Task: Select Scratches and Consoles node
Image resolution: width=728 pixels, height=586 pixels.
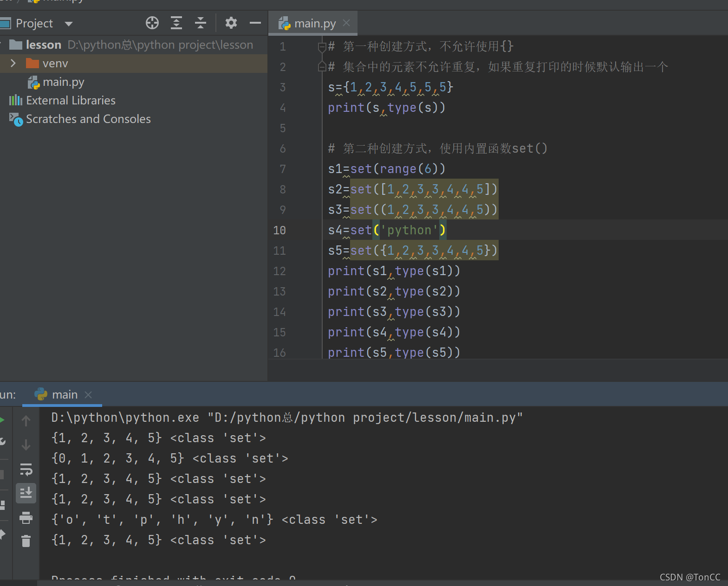Action: pyautogui.click(x=80, y=119)
